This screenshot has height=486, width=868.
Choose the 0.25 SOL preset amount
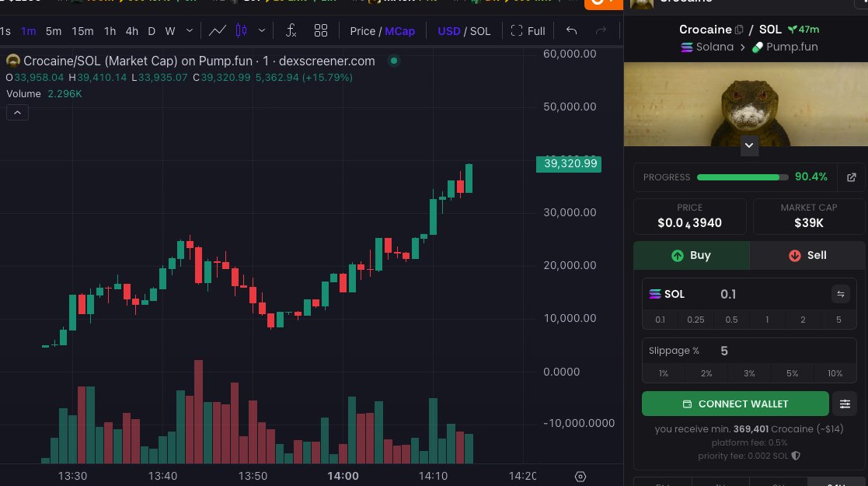[x=695, y=320]
